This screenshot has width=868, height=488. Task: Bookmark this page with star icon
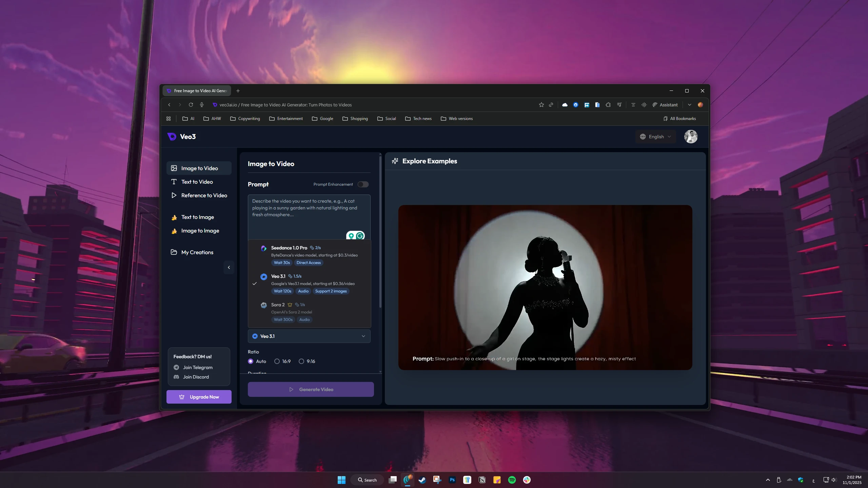tap(541, 105)
